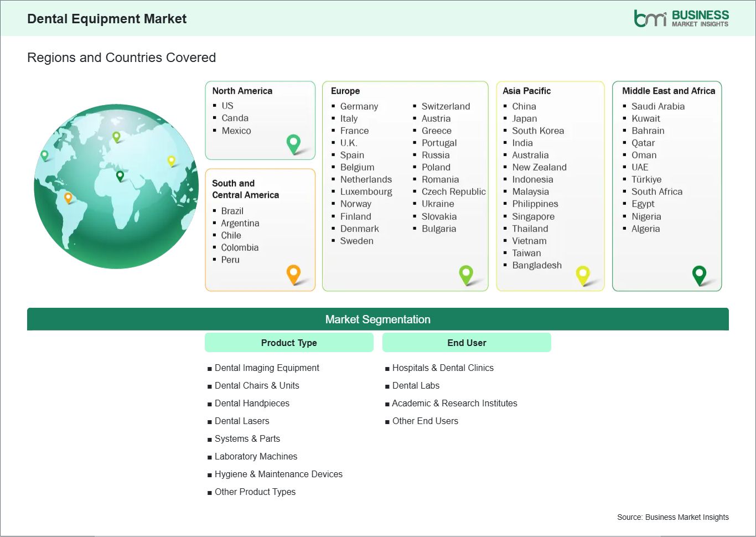This screenshot has height=537, width=756.
Task: Click Hygiene & Maintenance Devices item
Action: [278, 474]
